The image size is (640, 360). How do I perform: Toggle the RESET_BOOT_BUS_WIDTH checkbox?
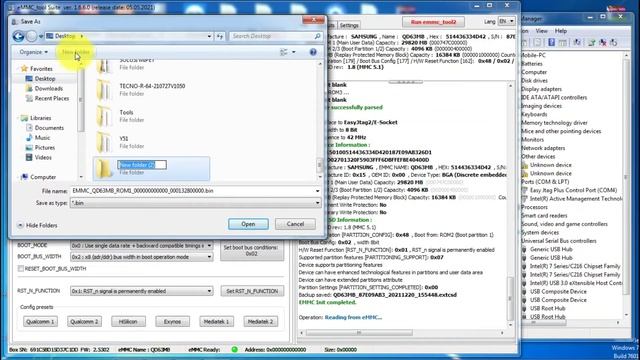point(21,269)
